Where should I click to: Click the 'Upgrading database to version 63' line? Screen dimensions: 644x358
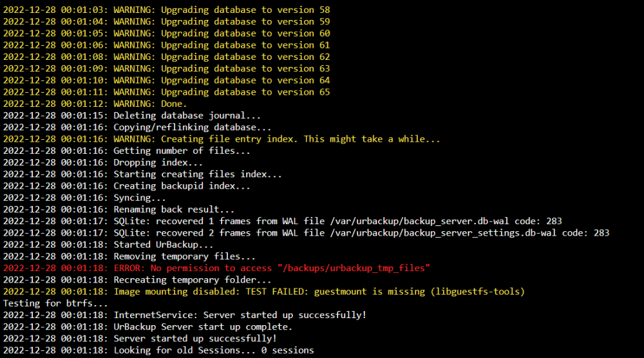tap(167, 68)
